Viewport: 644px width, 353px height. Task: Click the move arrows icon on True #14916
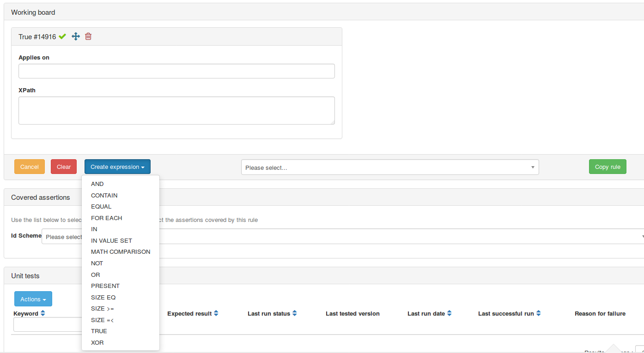tap(76, 36)
